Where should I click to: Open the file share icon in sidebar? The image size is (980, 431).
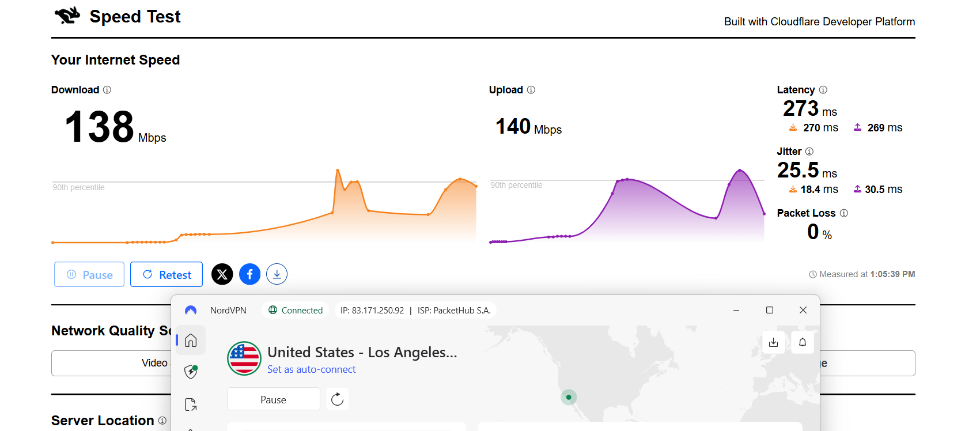(191, 404)
